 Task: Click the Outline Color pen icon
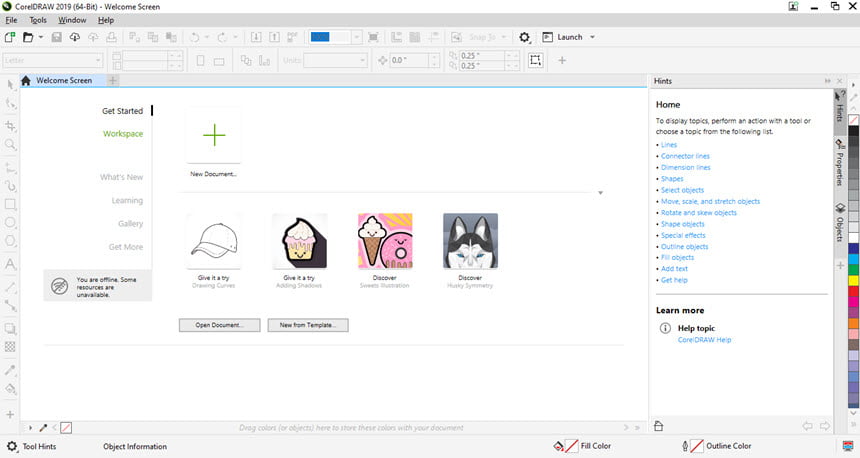(685, 446)
